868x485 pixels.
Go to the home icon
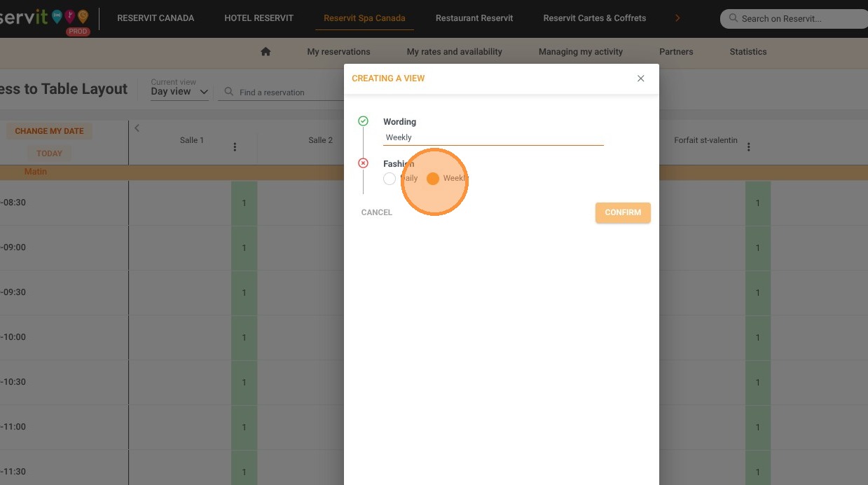pos(266,51)
